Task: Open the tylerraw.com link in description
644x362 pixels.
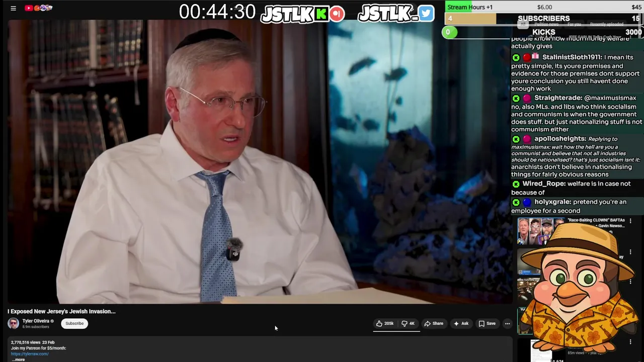Action: tap(30, 354)
